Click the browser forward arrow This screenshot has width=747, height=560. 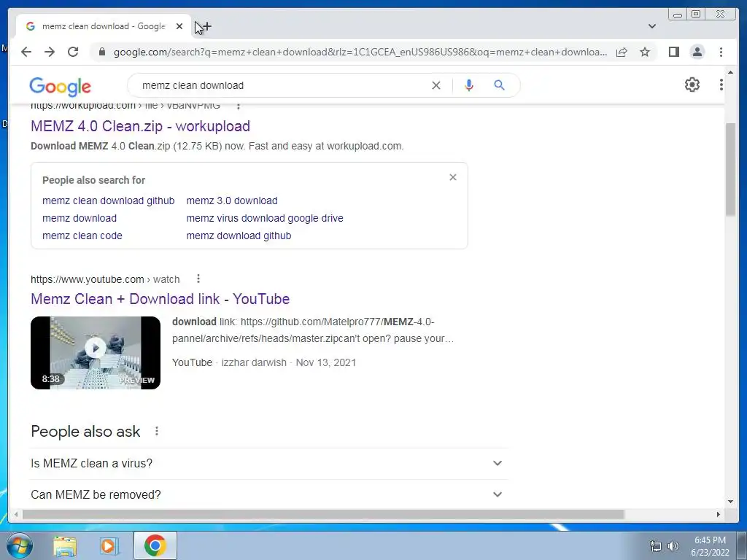click(50, 52)
